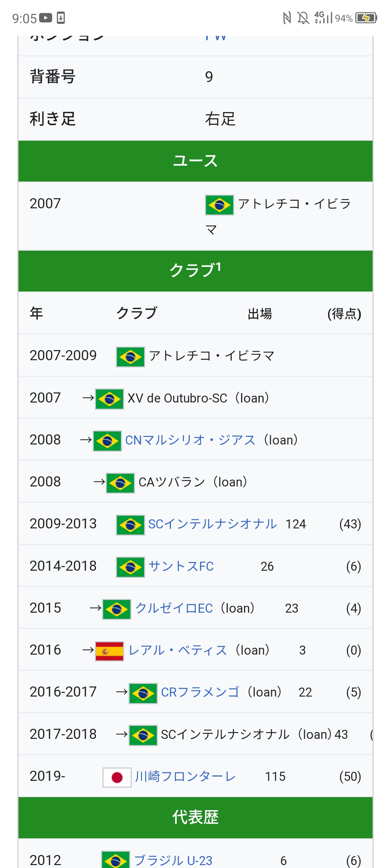
Task: Tap the クラブ section header footnote
Action: (218, 267)
